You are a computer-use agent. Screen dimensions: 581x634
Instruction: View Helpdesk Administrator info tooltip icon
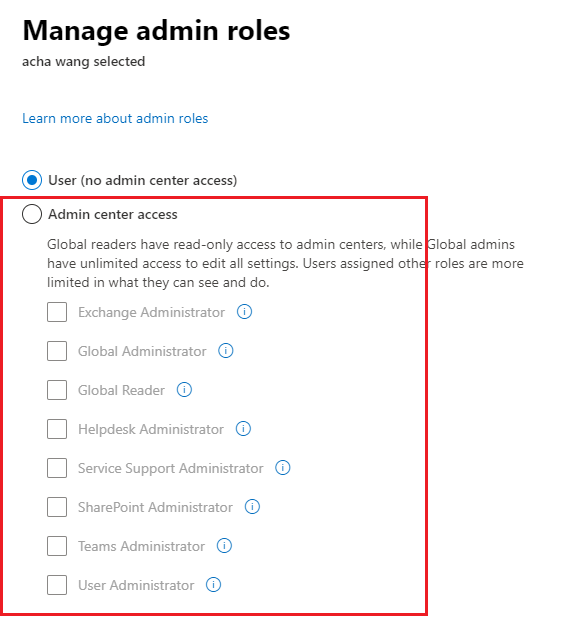tap(243, 429)
